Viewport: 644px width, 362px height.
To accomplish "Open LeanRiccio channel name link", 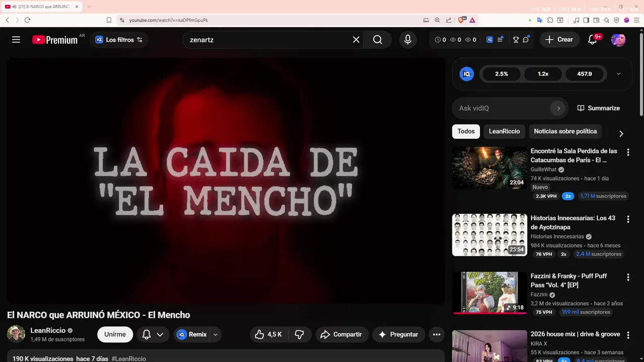I will click(x=48, y=330).
